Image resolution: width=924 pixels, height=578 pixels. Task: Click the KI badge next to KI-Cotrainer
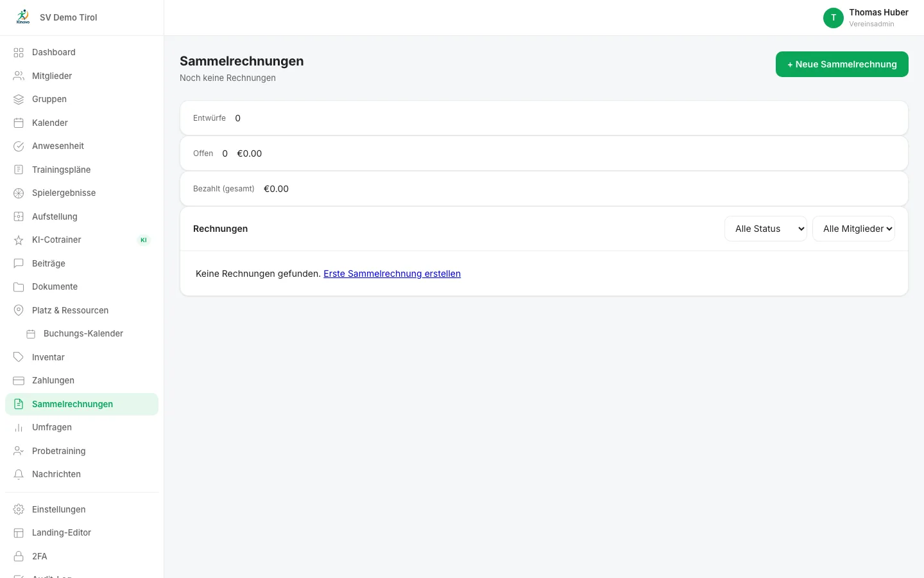144,240
